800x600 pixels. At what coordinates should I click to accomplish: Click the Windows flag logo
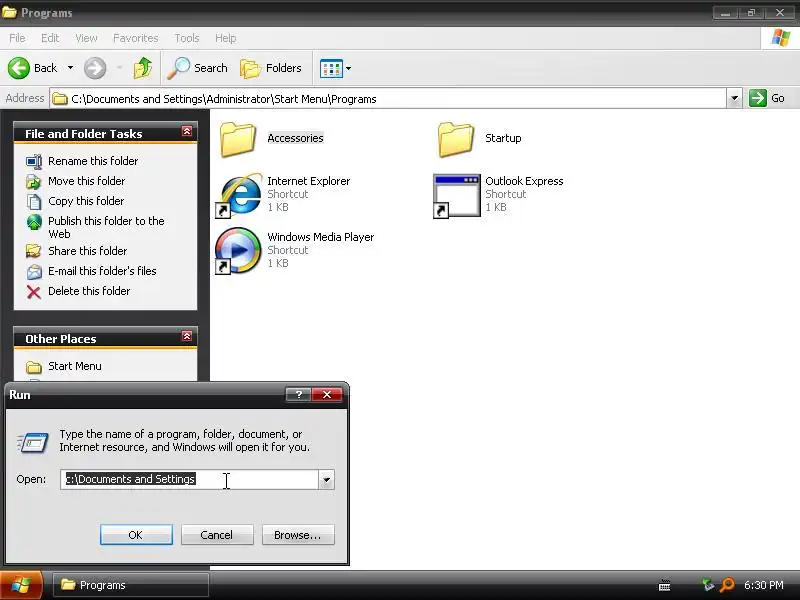click(x=781, y=38)
